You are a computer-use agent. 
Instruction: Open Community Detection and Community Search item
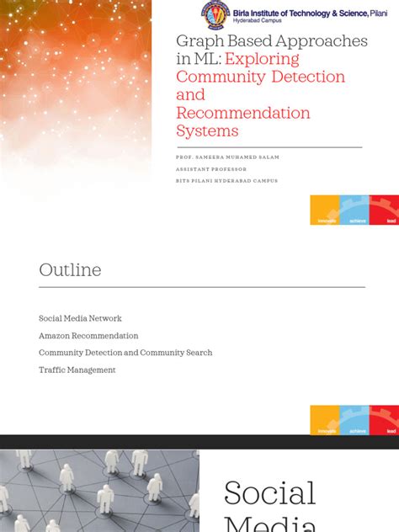click(125, 353)
